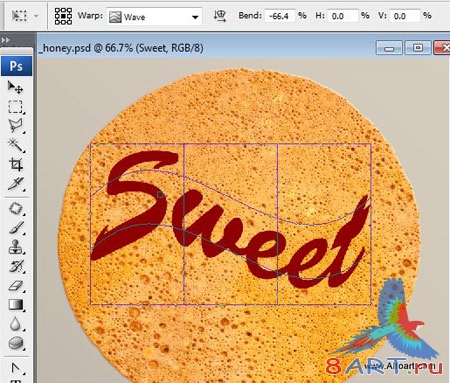
Task: Expand the tools panel double-arrow
Action: coord(6,40)
